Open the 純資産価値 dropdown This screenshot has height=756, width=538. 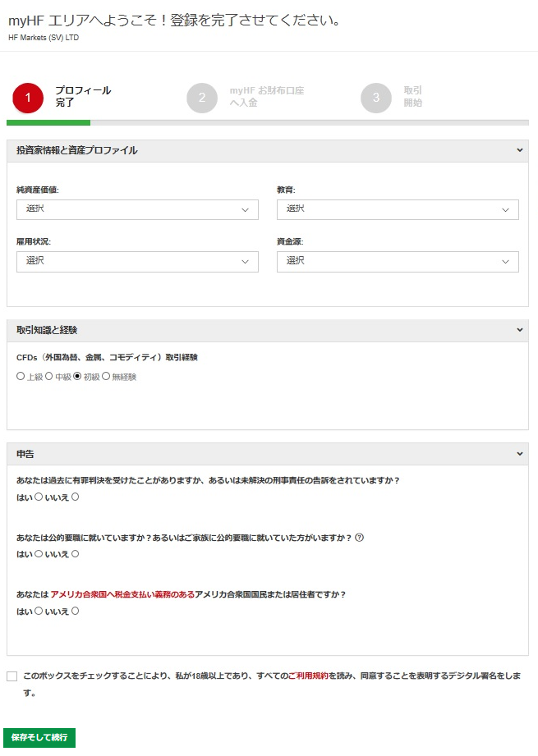pos(137,210)
